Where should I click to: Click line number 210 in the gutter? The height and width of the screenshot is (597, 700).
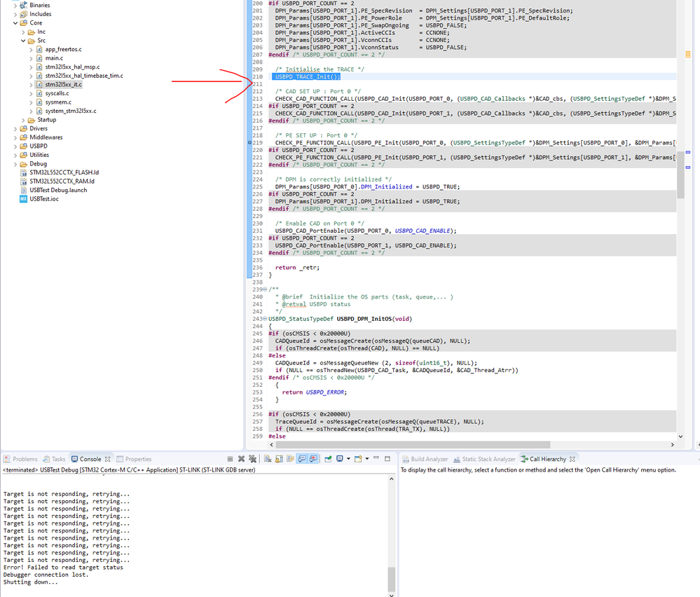point(258,77)
